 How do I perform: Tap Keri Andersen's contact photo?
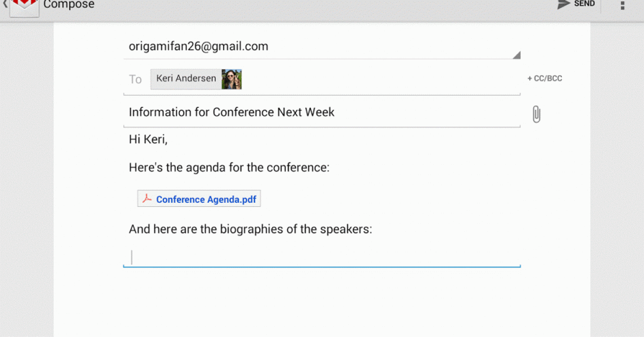click(x=232, y=79)
